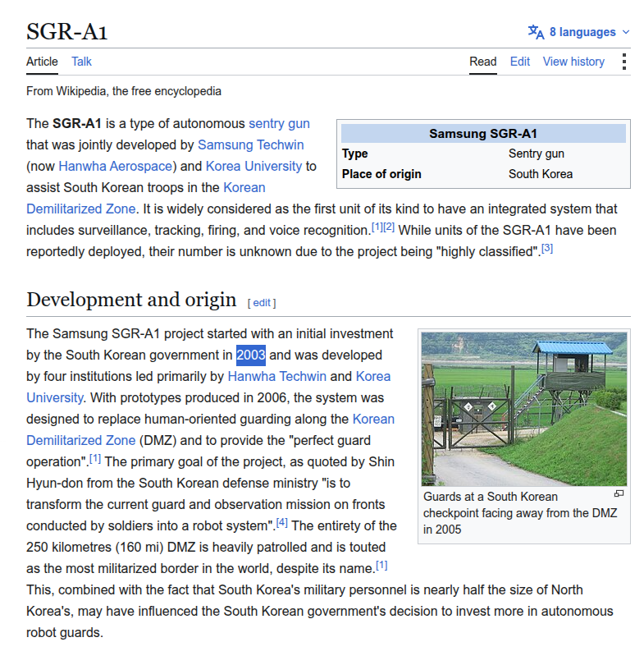The image size is (644, 665).
Task: Open Korean Demilitarized Zone link in intro
Action: click(x=81, y=209)
